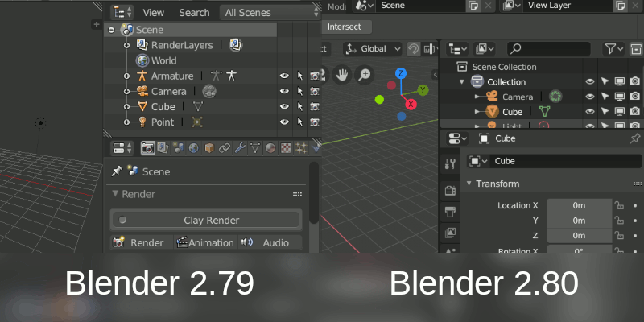Image resolution: width=644 pixels, height=322 pixels.
Task: Open Constraints chain-link tab in 2.79
Action: pyautogui.click(x=225, y=148)
